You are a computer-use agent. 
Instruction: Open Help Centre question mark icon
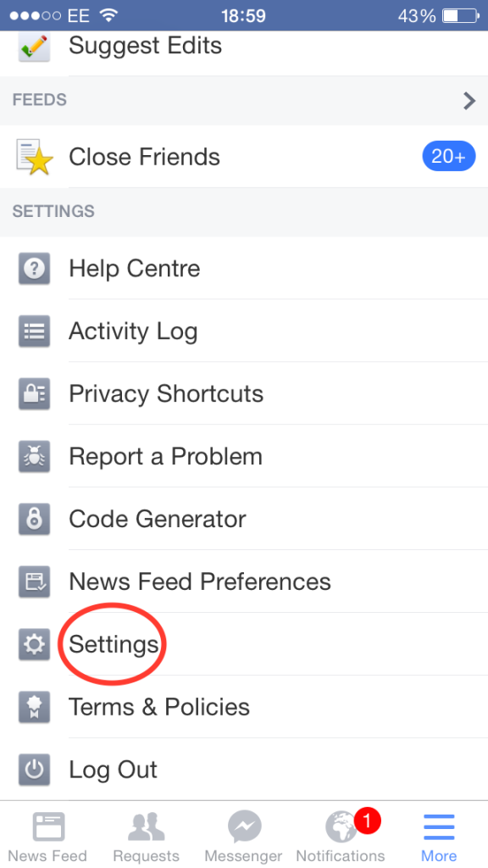click(x=34, y=269)
